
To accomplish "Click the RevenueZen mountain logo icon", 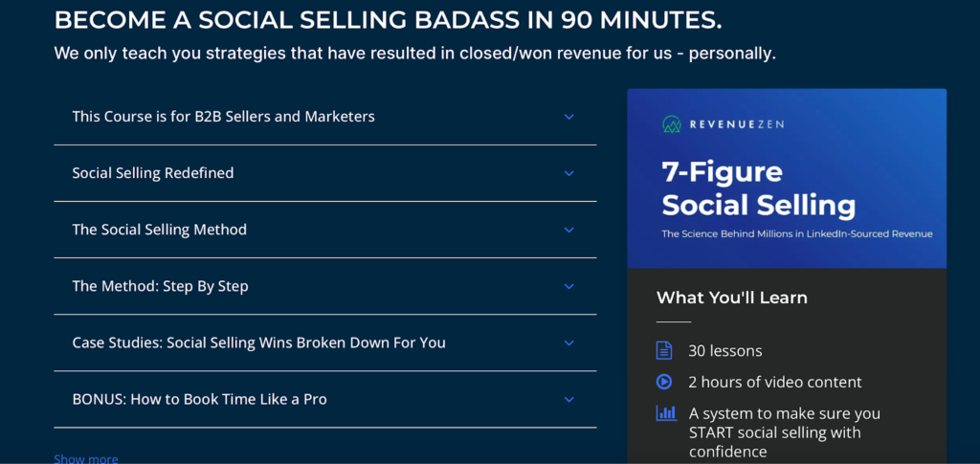I will tap(672, 124).
